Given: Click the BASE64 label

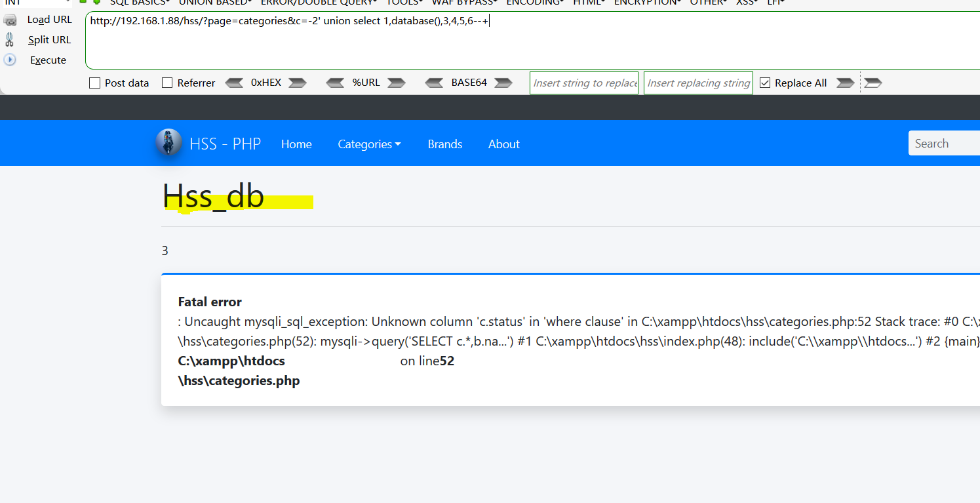Looking at the screenshot, I should point(469,83).
